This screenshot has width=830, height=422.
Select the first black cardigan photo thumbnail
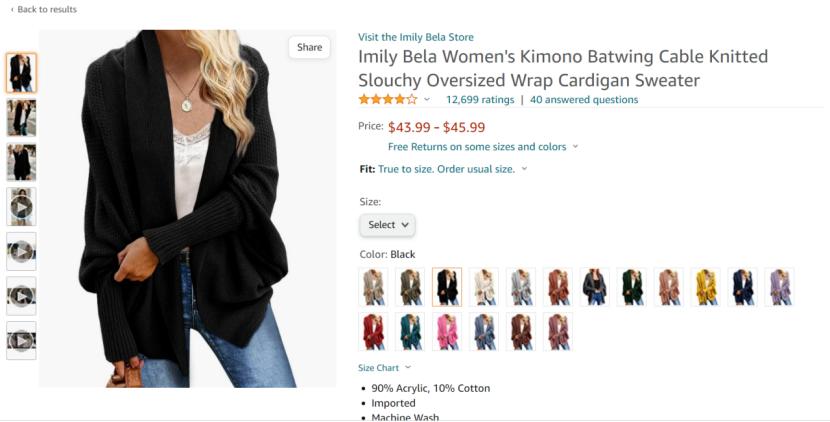(x=21, y=73)
